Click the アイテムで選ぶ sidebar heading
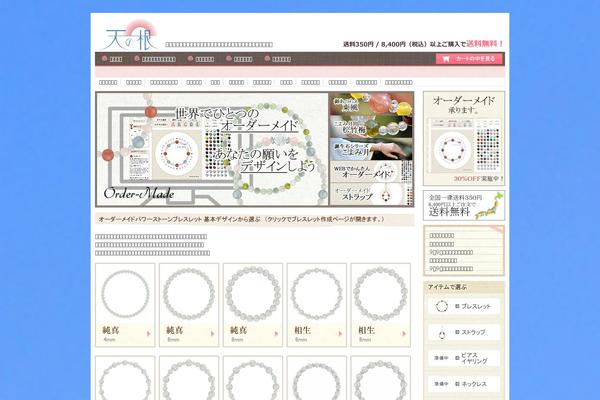The image size is (600, 400). coord(464,287)
